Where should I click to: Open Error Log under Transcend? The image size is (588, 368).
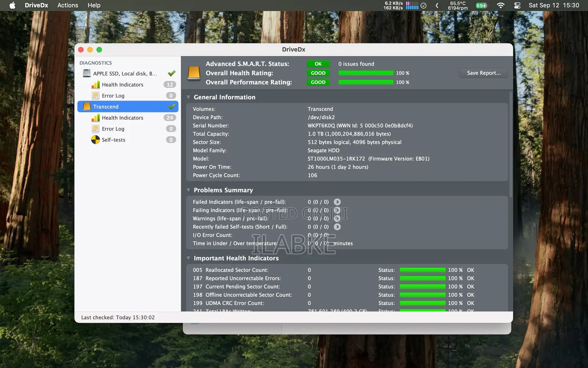128,129
